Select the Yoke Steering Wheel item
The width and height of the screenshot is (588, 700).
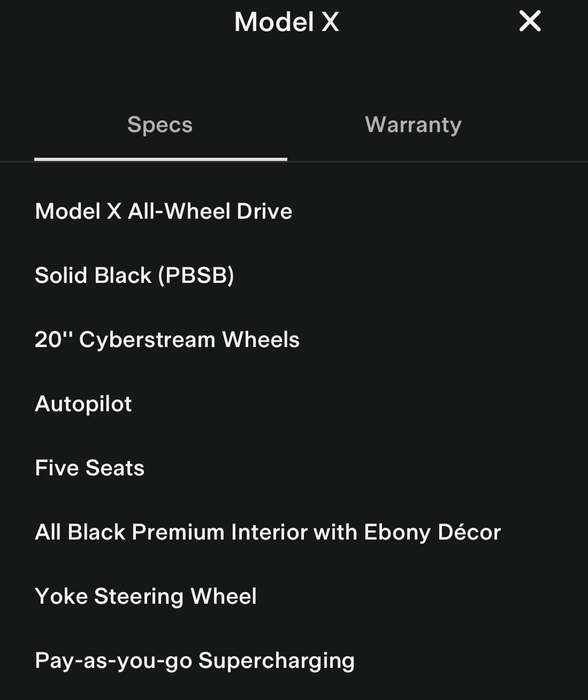[146, 596]
